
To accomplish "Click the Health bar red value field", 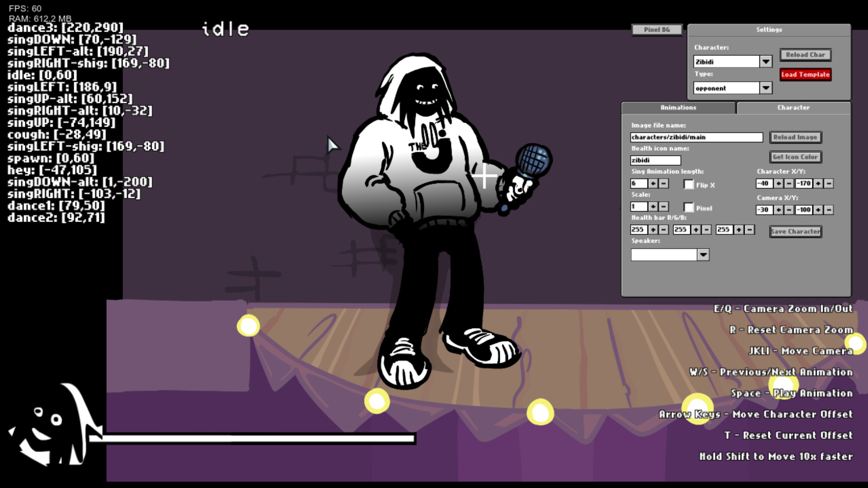I will point(639,229).
